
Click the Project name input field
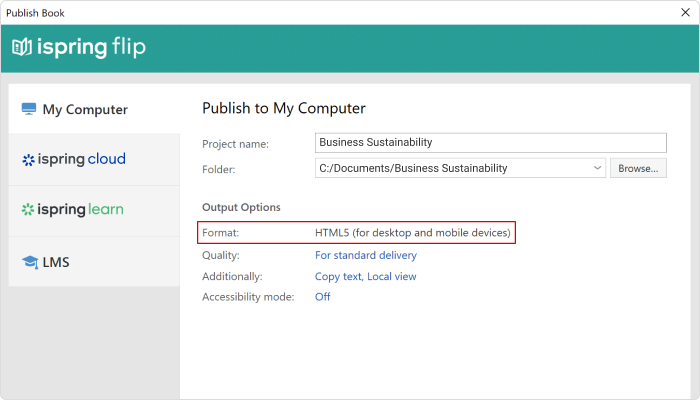(491, 142)
